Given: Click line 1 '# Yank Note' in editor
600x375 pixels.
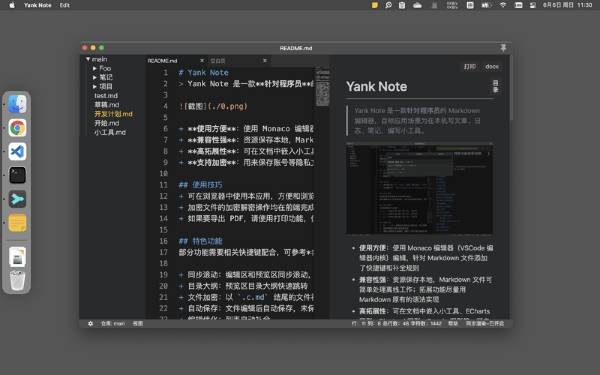Looking at the screenshot, I should click(x=203, y=73).
